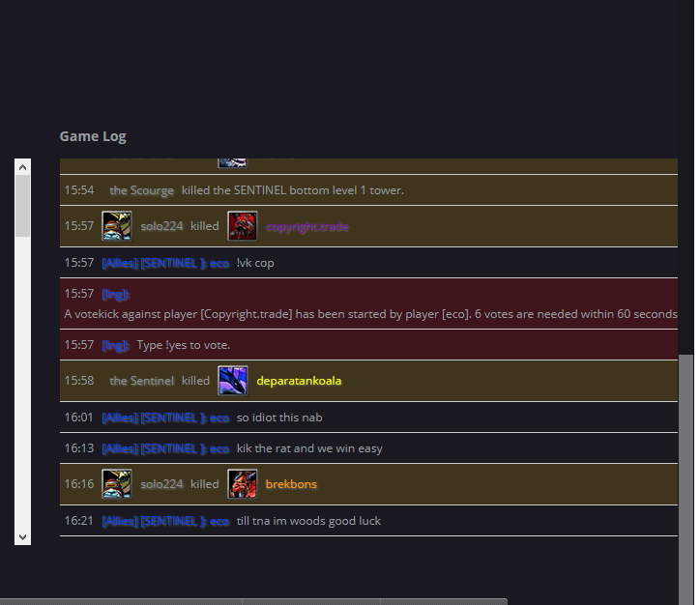Click the [lng] tag on votekick message

116,294
